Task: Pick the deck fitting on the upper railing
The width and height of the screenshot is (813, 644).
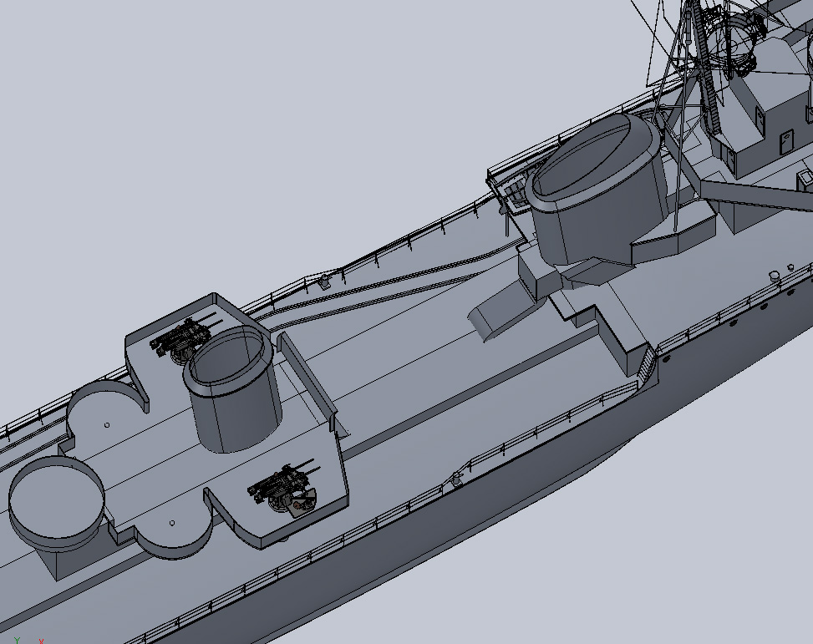Action: (325, 281)
